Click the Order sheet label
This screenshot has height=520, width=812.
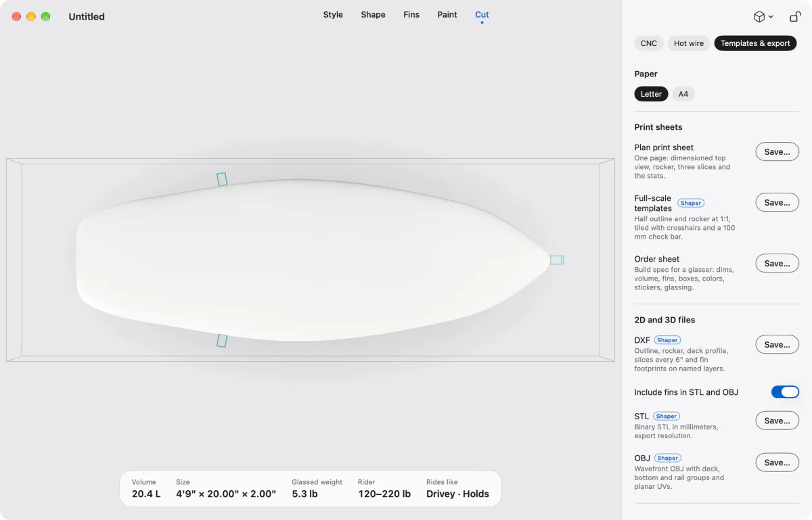click(656, 259)
